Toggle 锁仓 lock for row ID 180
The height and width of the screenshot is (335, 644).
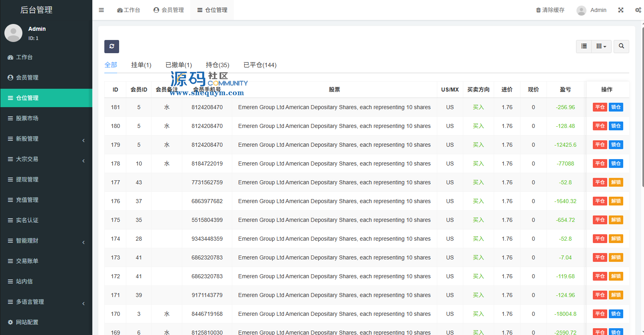point(616,126)
